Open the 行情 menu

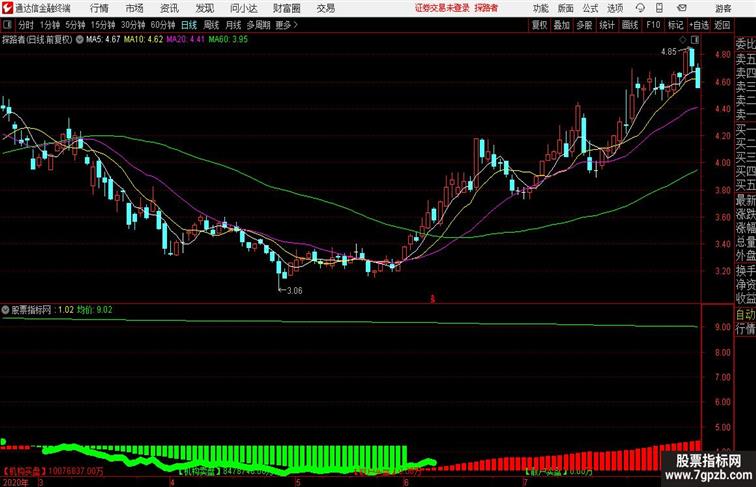(x=99, y=8)
